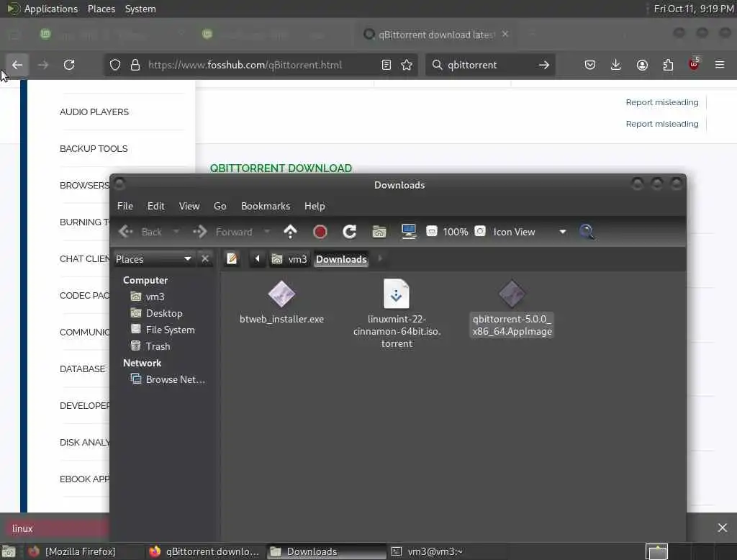Open Go menu in Downloads window

220,206
